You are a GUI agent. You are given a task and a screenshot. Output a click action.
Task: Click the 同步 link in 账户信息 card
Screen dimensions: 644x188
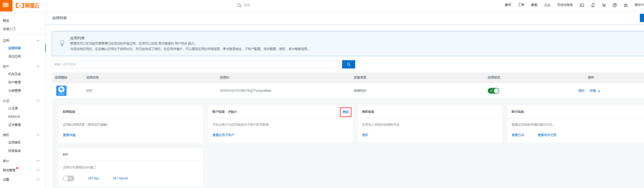point(346,111)
